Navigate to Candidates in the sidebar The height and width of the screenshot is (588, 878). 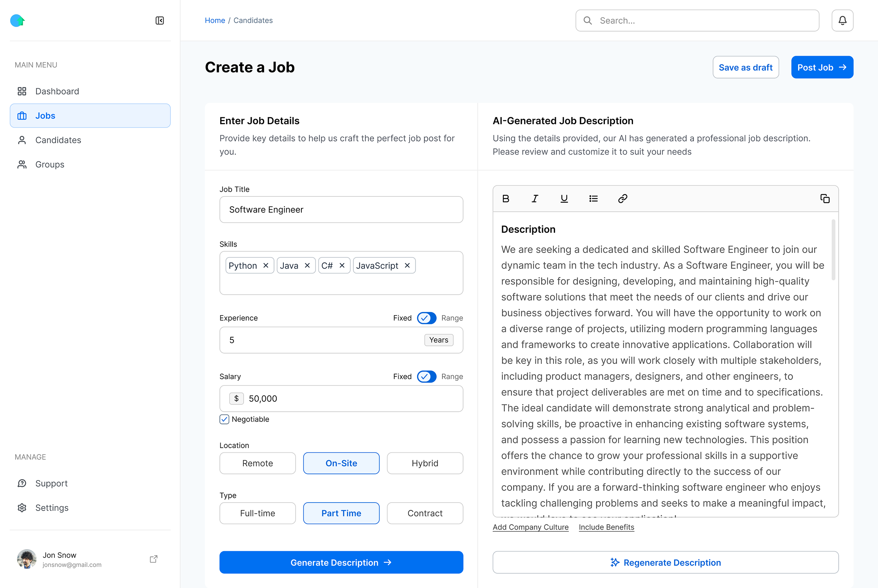[58, 140]
